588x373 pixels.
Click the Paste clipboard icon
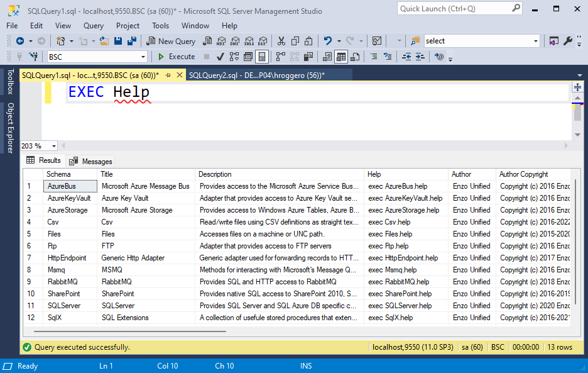308,41
